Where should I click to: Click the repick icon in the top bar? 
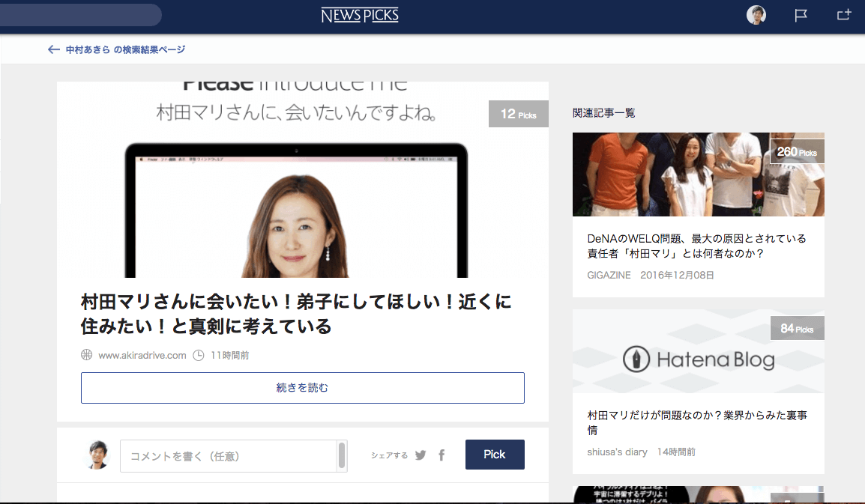[844, 14]
